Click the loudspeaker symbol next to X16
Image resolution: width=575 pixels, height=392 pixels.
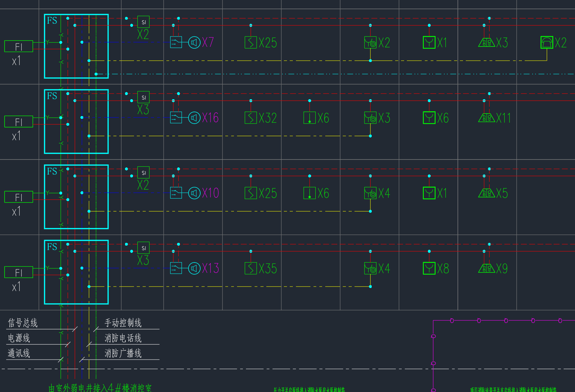click(194, 118)
